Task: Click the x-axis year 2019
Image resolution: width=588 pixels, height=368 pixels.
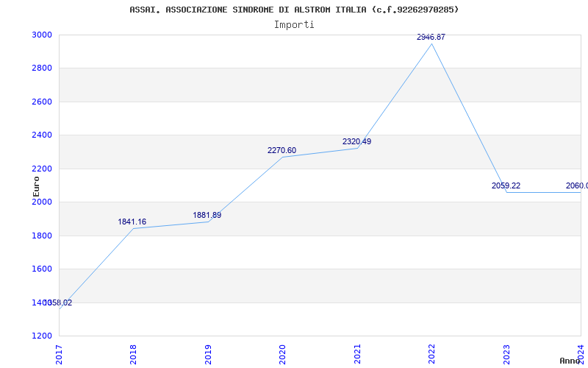Action: click(x=208, y=355)
